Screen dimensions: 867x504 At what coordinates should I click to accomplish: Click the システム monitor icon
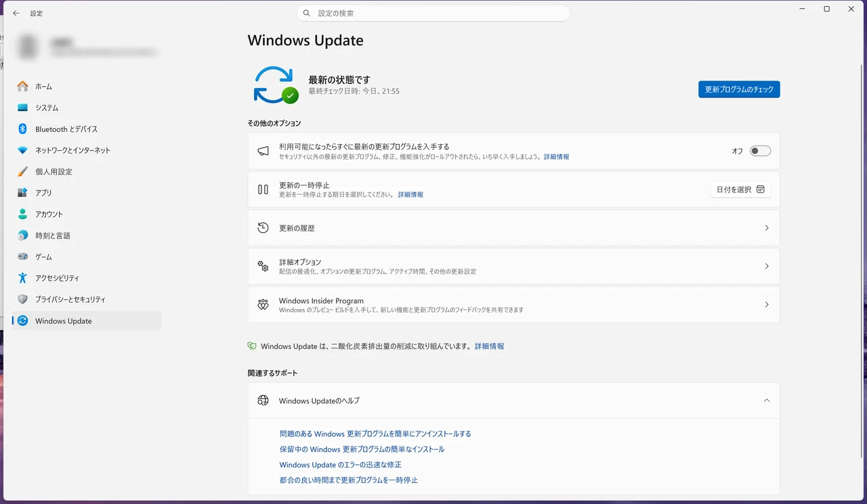[x=23, y=108]
